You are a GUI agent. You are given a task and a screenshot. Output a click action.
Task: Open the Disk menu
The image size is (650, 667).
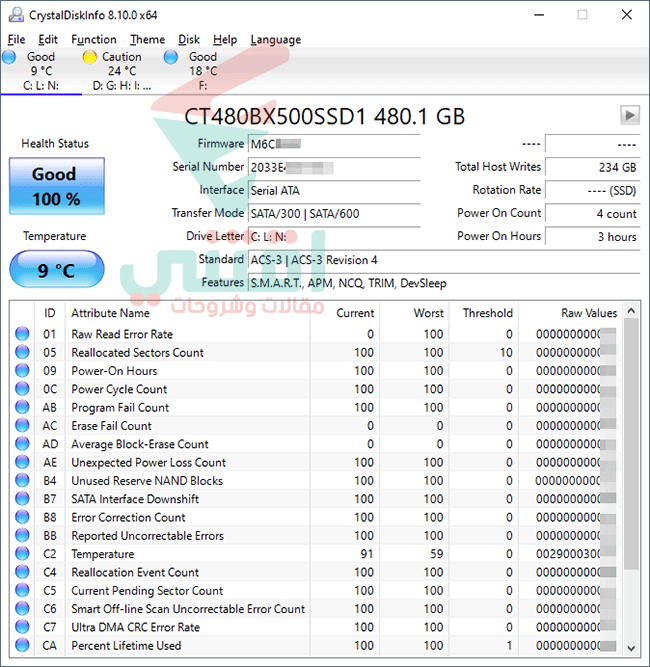coord(189,40)
